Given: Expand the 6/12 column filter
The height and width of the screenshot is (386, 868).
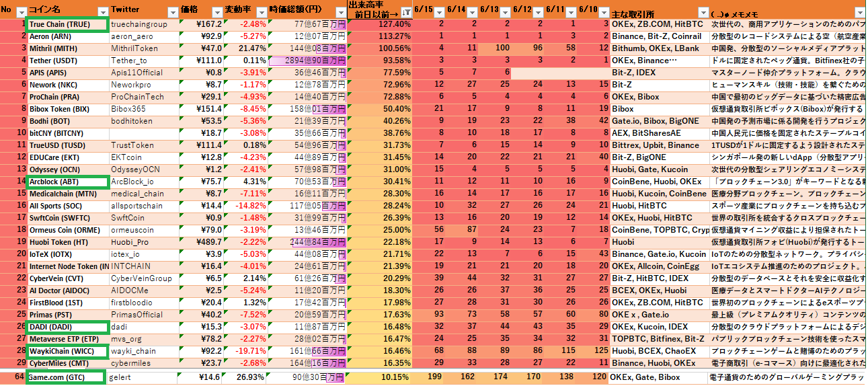Looking at the screenshot, I should point(537,11).
